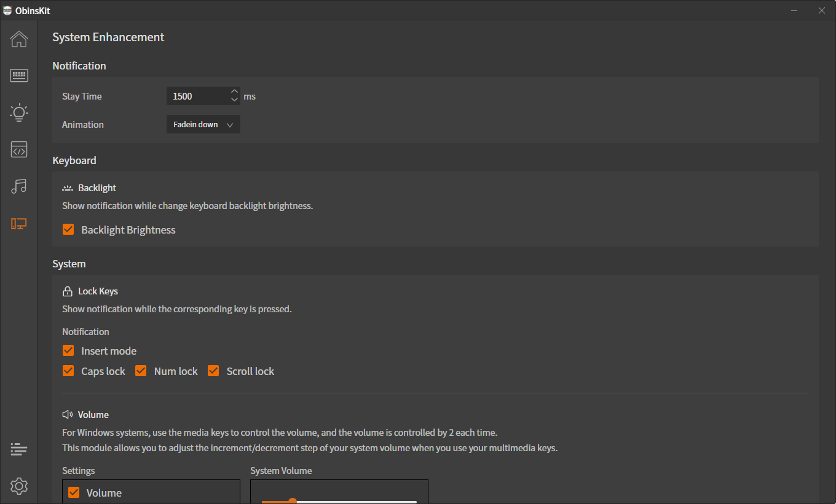Click the Settings label under Volume
Image resolution: width=836 pixels, height=504 pixels.
pyautogui.click(x=79, y=471)
